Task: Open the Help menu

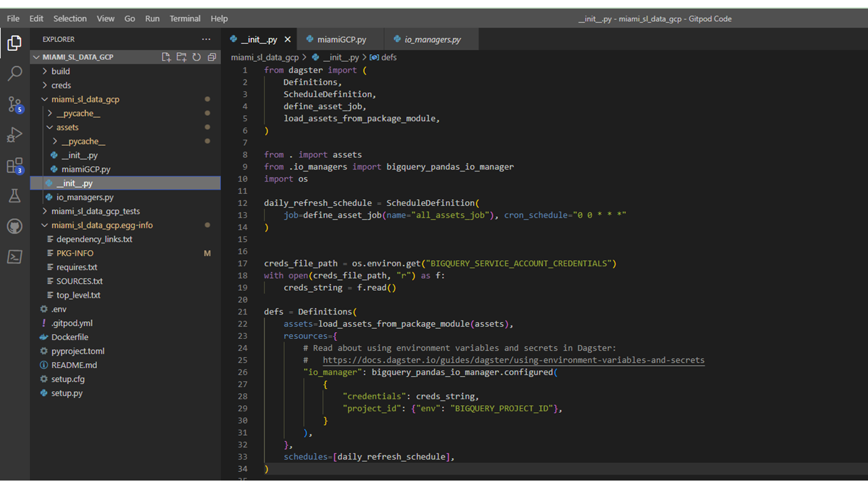Action: 219,18
